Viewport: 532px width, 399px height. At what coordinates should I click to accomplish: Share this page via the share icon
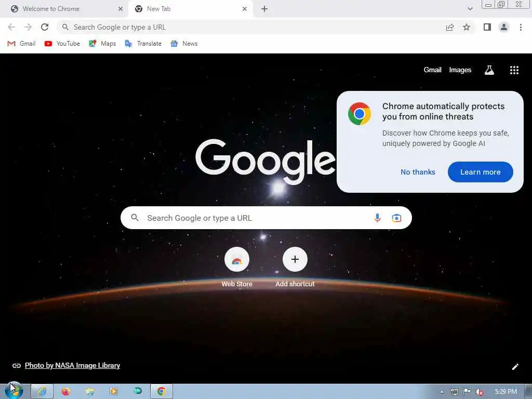[450, 27]
